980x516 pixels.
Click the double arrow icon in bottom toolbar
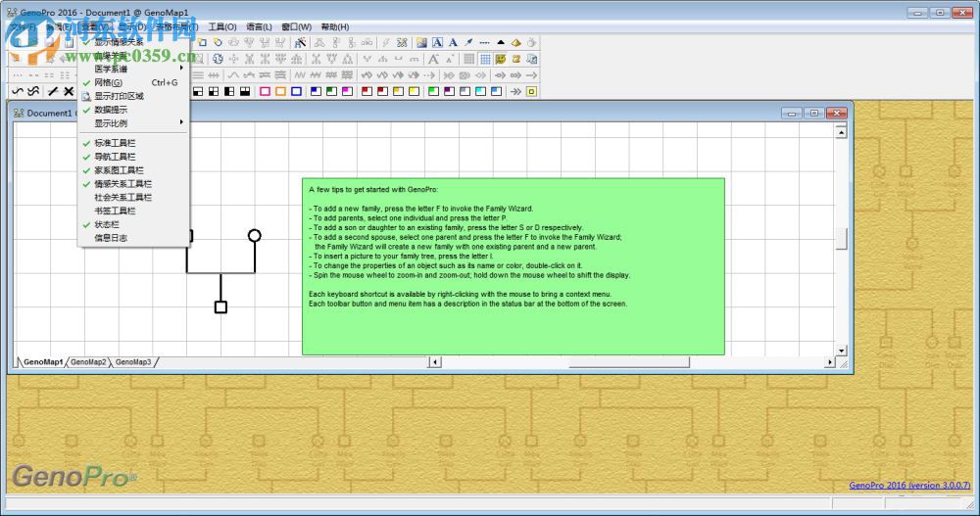point(515,91)
